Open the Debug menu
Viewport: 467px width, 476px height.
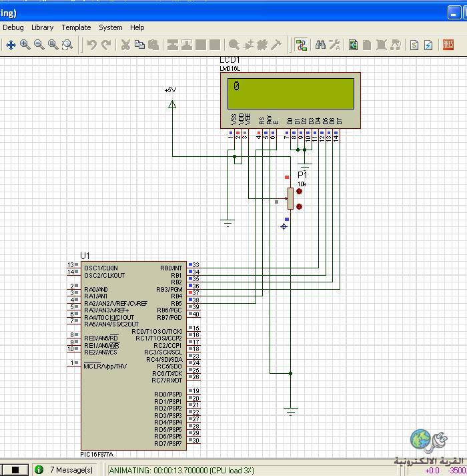[13, 27]
